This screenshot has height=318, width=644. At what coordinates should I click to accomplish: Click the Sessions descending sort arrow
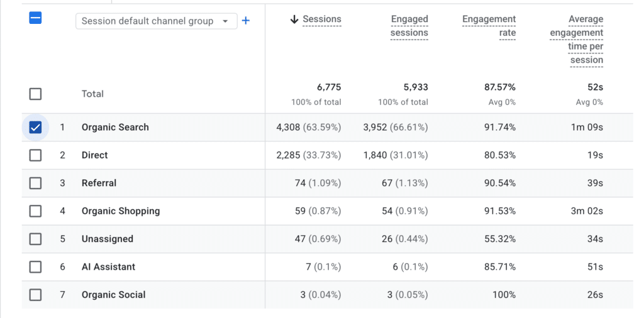coord(294,19)
